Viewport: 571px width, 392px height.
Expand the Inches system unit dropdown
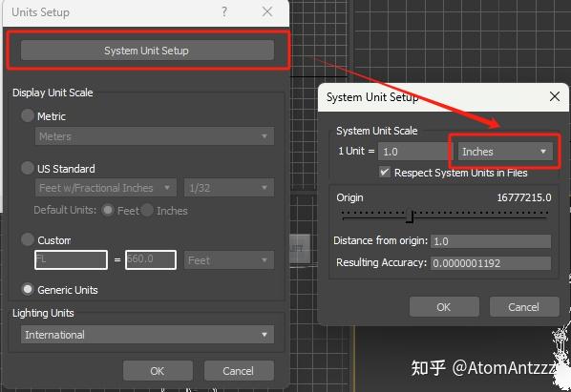[505, 152]
